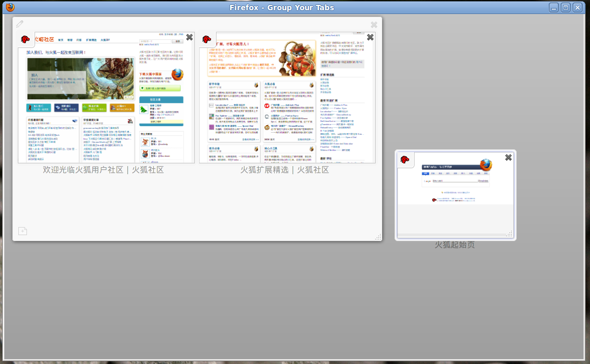Click the resize handle of the large tab group

click(378, 237)
